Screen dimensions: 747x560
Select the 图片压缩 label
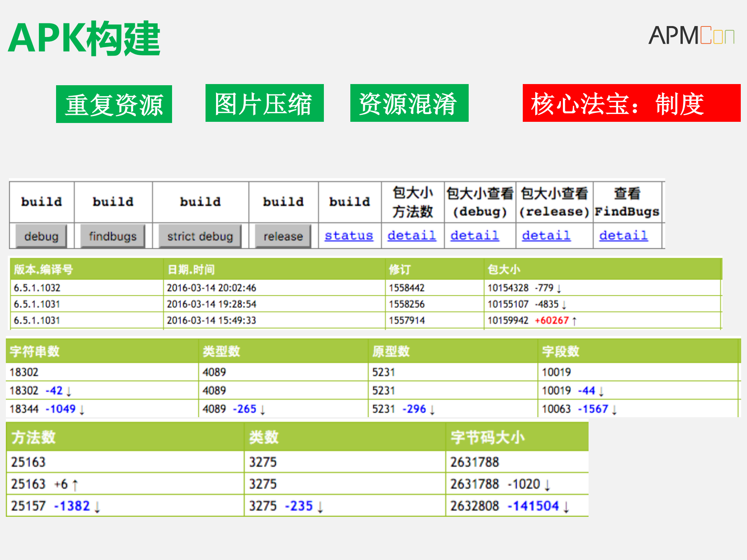(x=264, y=104)
